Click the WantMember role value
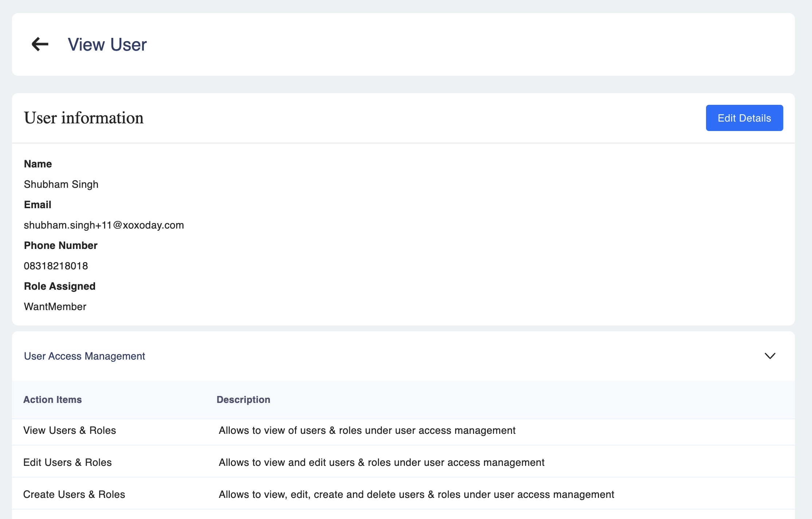 55,306
